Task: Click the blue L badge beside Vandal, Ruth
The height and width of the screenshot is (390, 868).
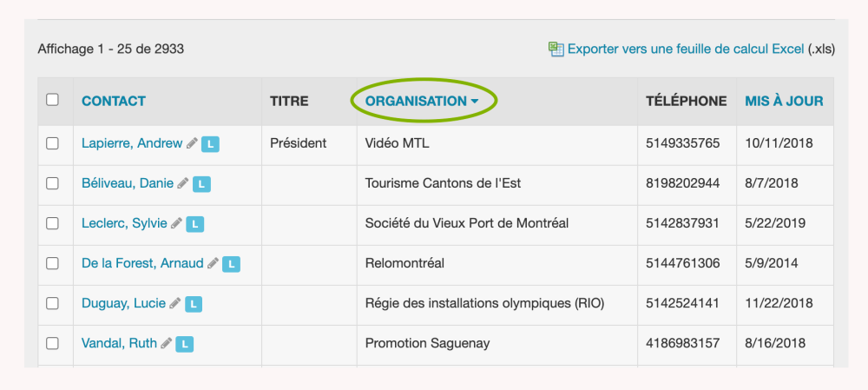Action: [184, 344]
